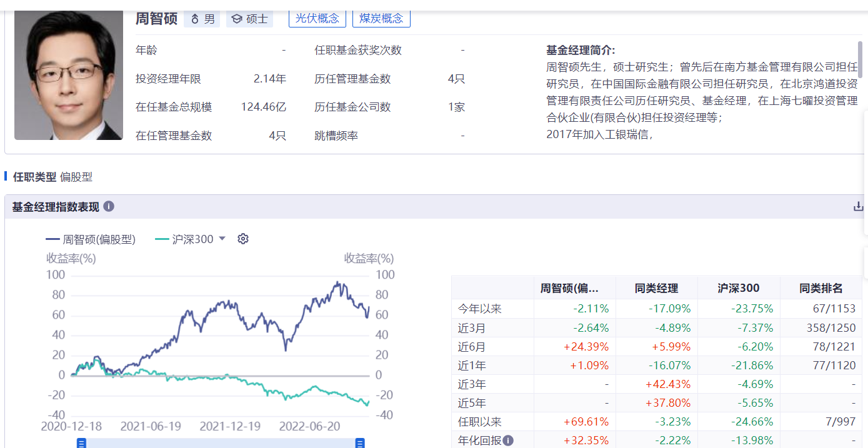Viewport: 868px width, 448px height.
Task: Open the 沪深300 benchmark dropdown arrow
Action: (222, 239)
